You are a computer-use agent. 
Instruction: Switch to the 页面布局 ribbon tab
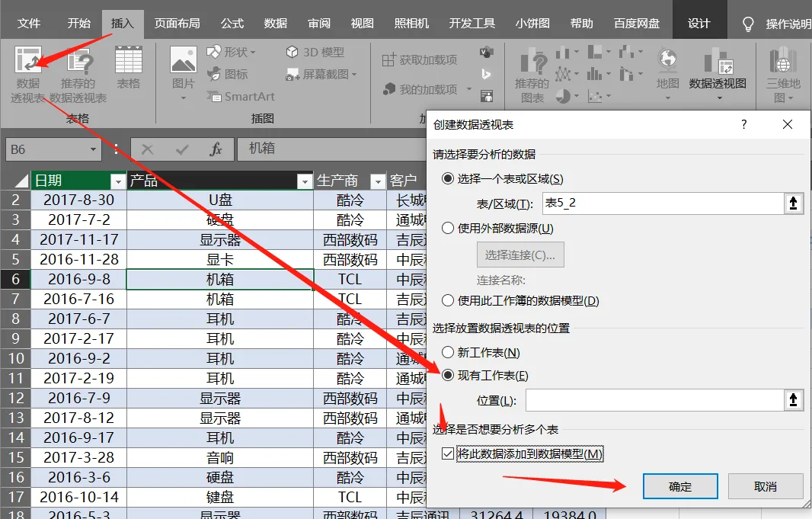(177, 24)
